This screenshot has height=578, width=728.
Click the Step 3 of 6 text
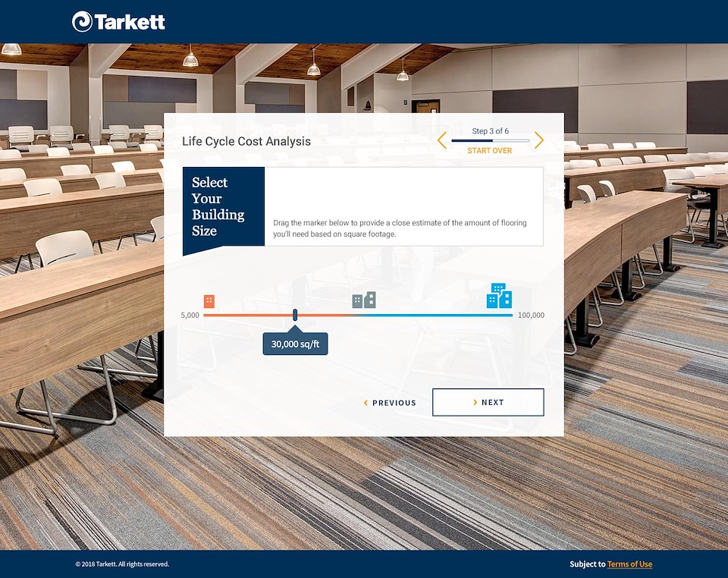pyautogui.click(x=491, y=131)
